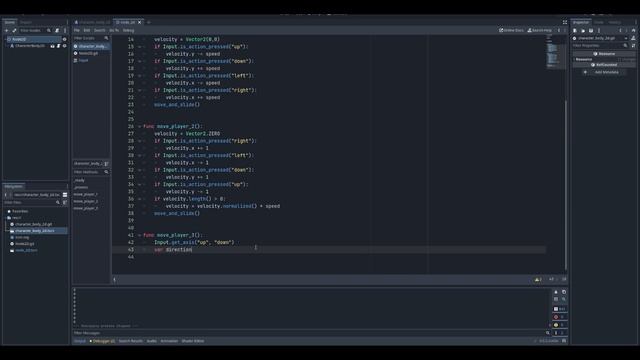Screen dimensions: 640x360
Task: Jump to move_player_1 method
Action: pyautogui.click(x=86, y=194)
